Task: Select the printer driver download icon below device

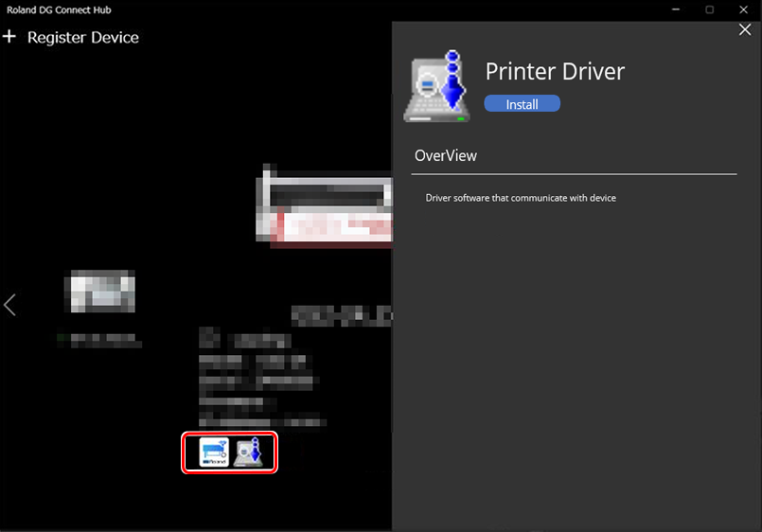Action: point(248,452)
